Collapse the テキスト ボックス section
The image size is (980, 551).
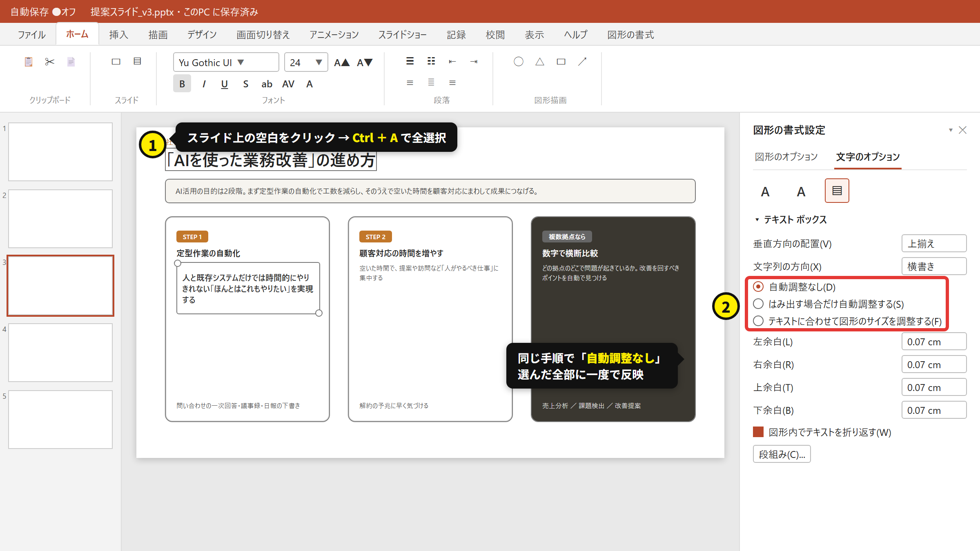757,220
